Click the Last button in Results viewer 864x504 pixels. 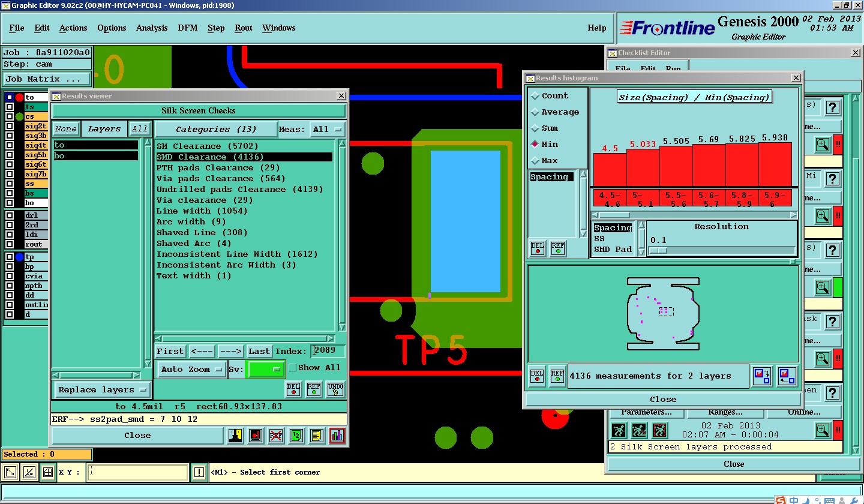click(x=259, y=352)
